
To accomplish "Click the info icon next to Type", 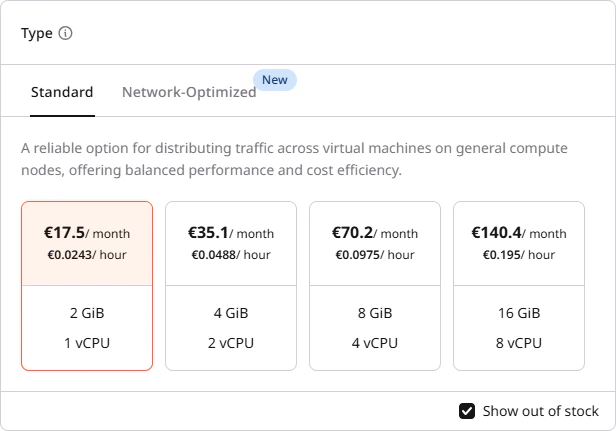I will 66,33.
